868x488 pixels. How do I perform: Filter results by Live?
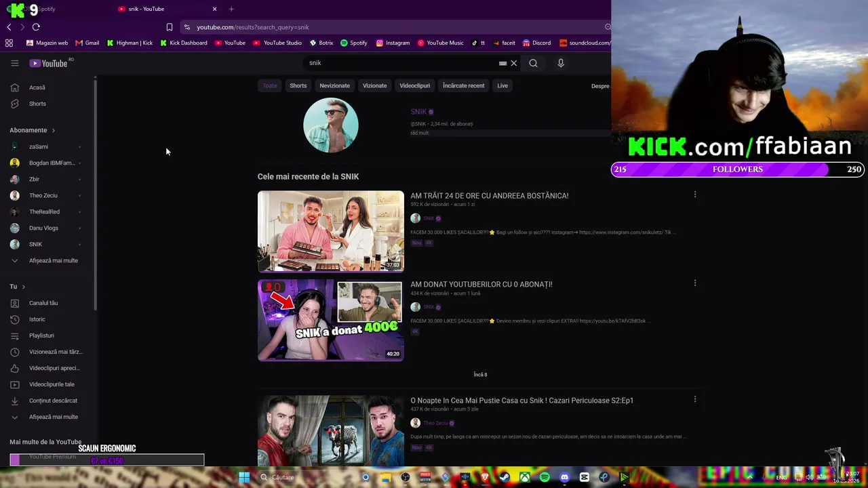pyautogui.click(x=502, y=85)
